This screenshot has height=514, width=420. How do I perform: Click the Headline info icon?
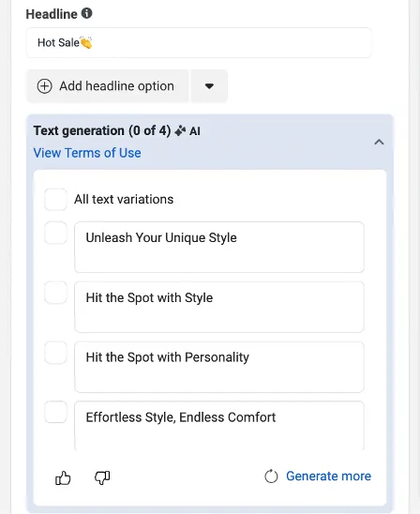pyautogui.click(x=87, y=13)
